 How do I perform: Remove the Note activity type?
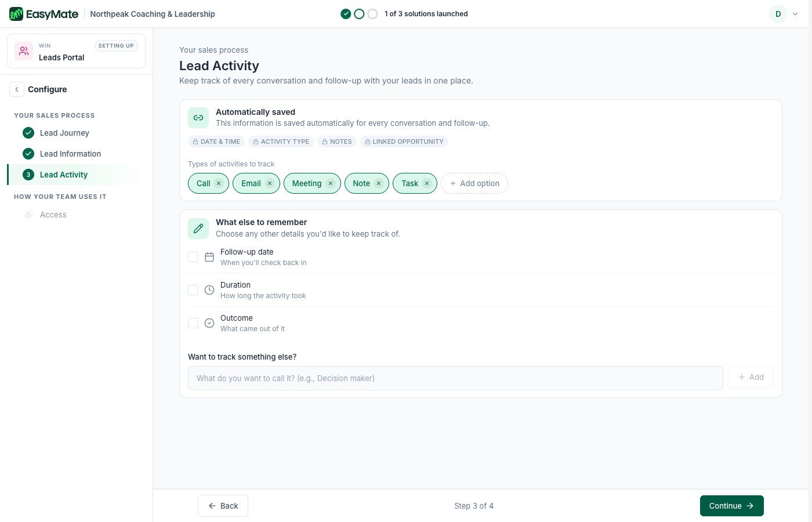(x=379, y=183)
